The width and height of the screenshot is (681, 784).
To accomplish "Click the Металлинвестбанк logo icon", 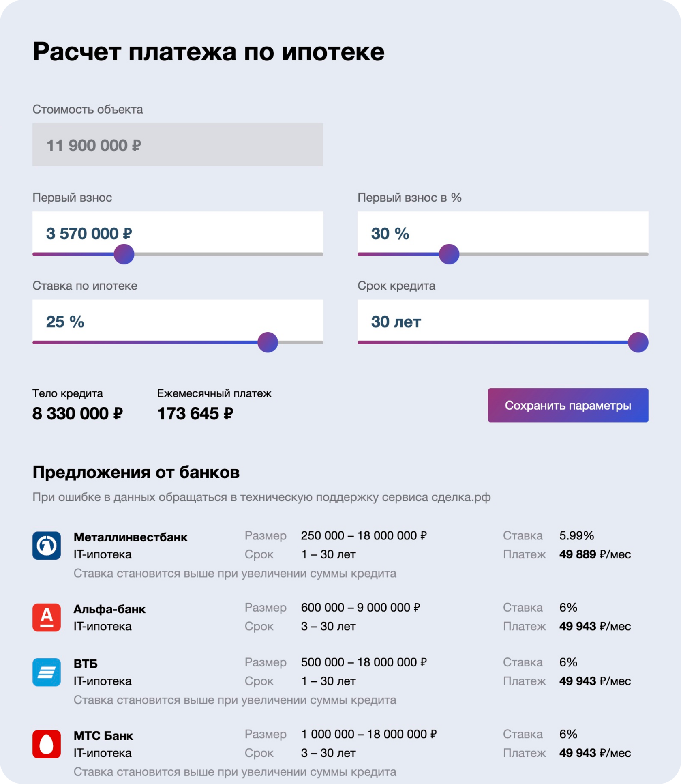I will (x=47, y=546).
